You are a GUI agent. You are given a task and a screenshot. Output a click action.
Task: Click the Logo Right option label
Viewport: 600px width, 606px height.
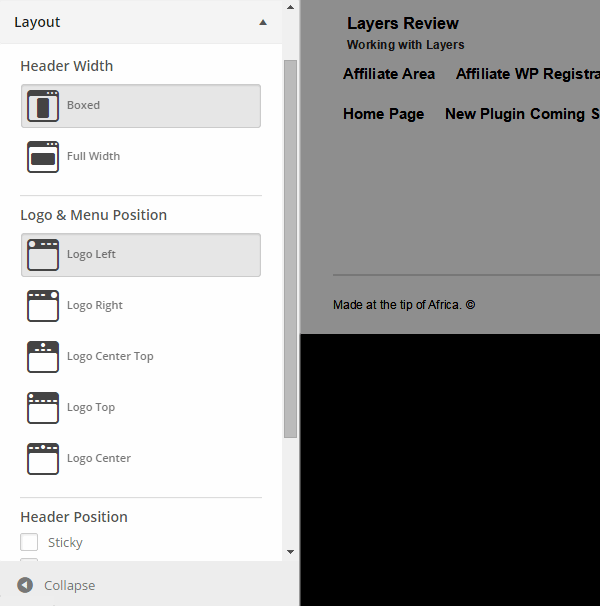(95, 305)
